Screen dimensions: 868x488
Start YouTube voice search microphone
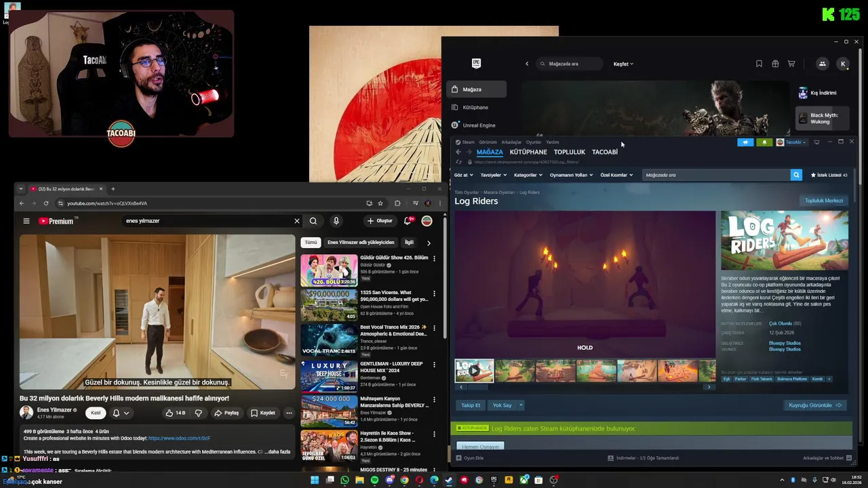pyautogui.click(x=336, y=221)
